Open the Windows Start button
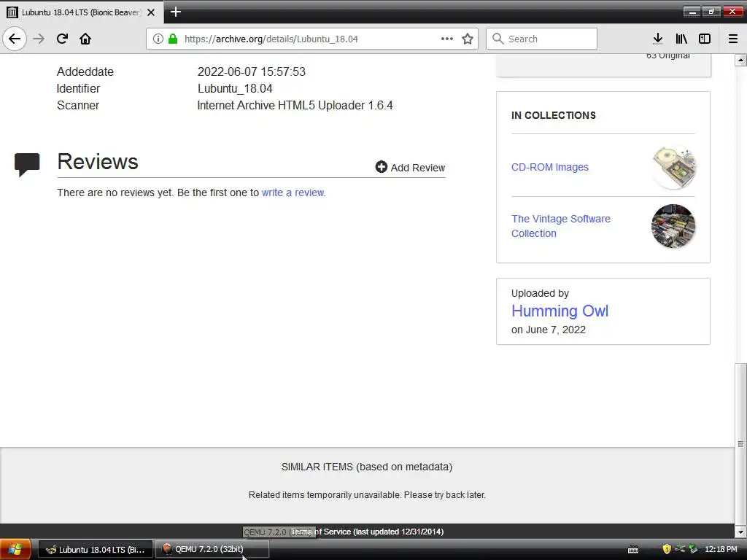The width and height of the screenshot is (747, 560). (15, 550)
